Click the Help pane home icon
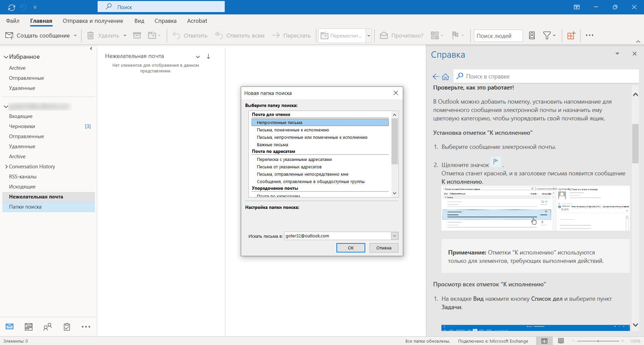644x345 pixels. pyautogui.click(x=445, y=77)
